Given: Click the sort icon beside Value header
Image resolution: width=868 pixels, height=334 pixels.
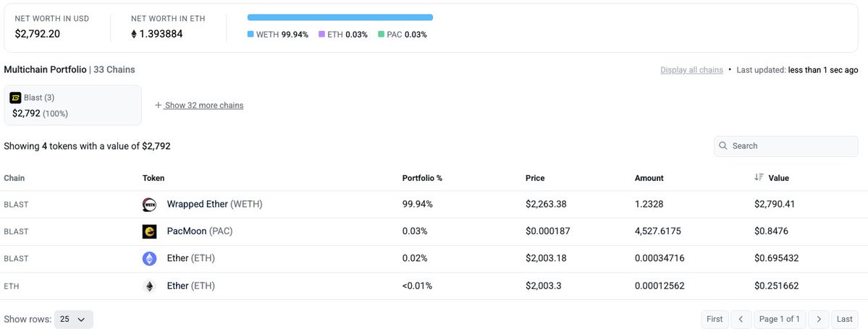Looking at the screenshot, I should pyautogui.click(x=759, y=178).
